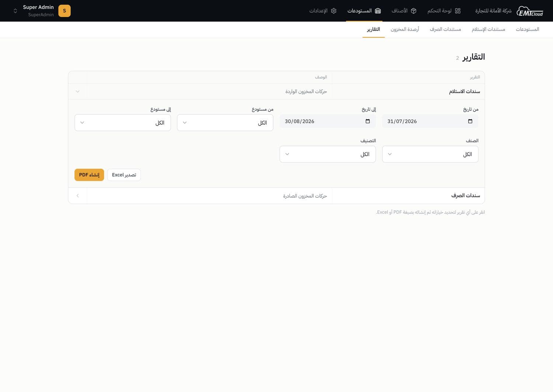Screen dimensions: 553x392
Task: Click the تصدير Excel button
Action: (x=124, y=175)
